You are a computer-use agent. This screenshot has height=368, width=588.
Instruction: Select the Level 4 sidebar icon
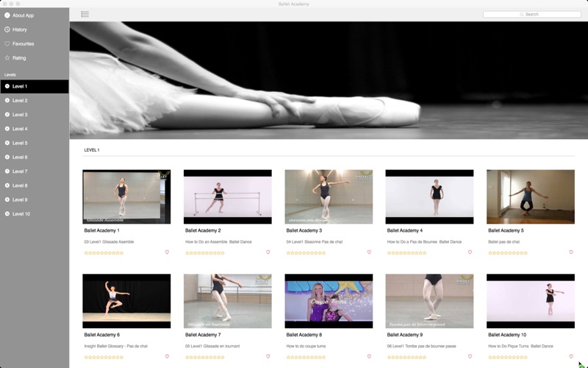7,129
